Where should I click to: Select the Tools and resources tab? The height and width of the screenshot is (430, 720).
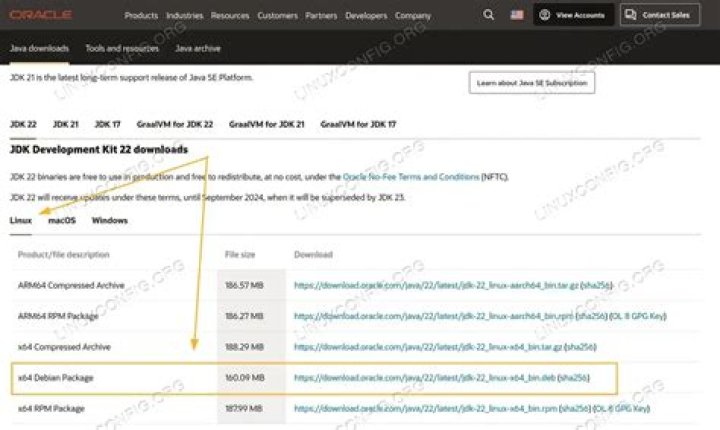122,48
